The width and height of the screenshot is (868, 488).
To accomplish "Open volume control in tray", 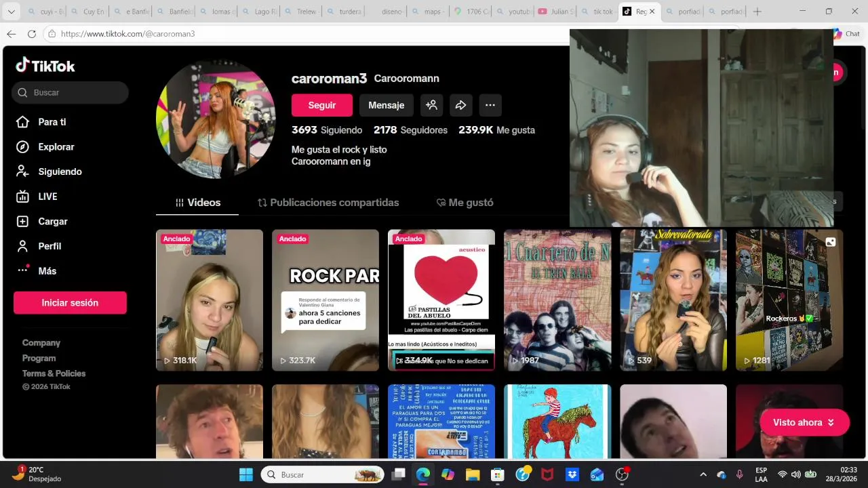I will tap(796, 474).
